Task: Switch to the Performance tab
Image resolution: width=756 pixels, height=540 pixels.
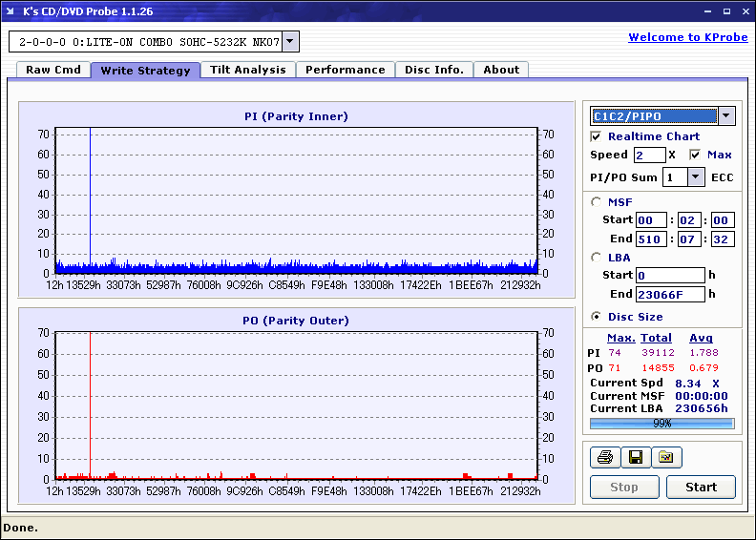Action: pos(346,70)
